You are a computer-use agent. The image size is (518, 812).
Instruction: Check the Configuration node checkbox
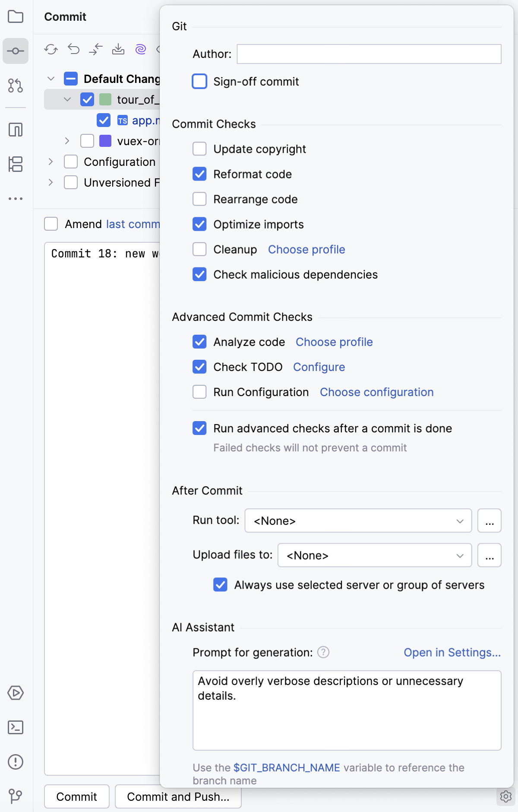(x=71, y=162)
